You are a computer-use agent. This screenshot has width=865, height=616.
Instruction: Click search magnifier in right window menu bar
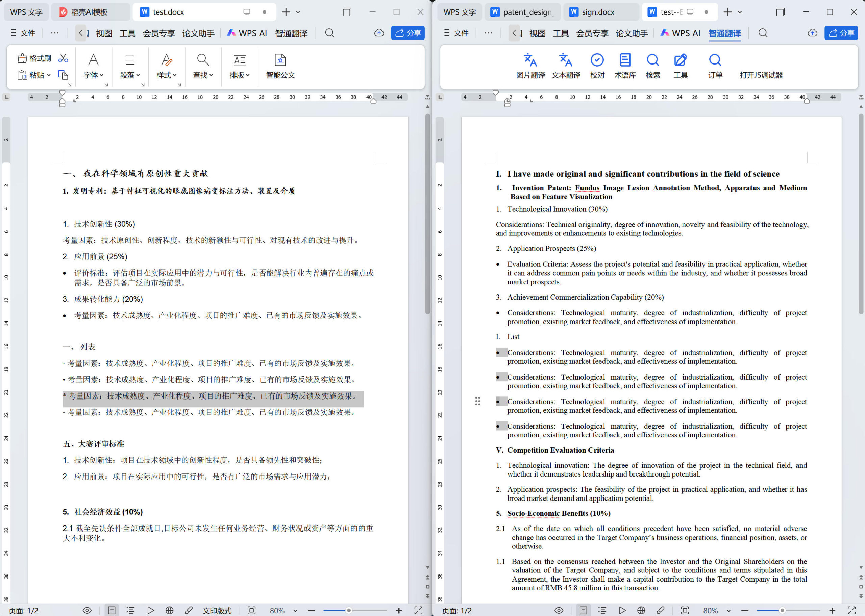click(x=763, y=33)
